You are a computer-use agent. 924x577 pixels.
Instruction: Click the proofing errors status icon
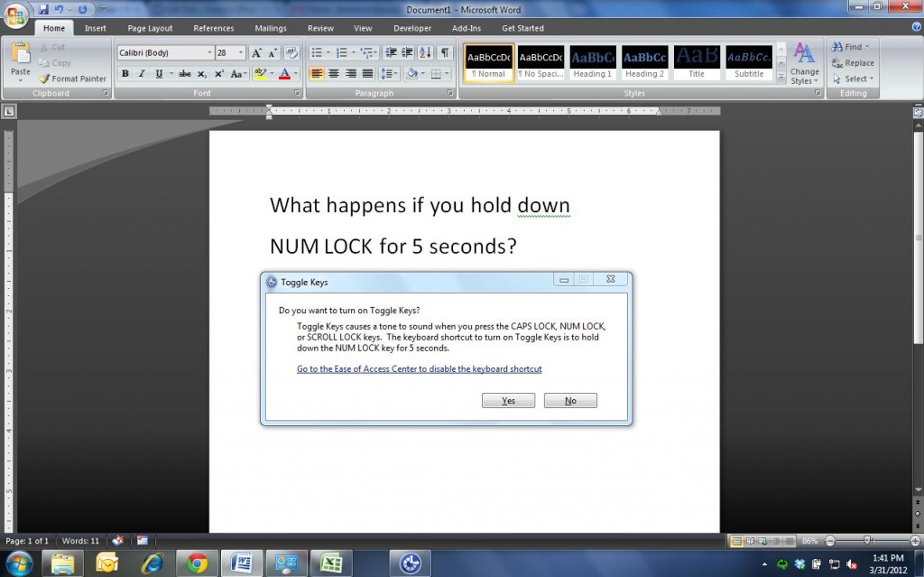pyautogui.click(x=118, y=540)
